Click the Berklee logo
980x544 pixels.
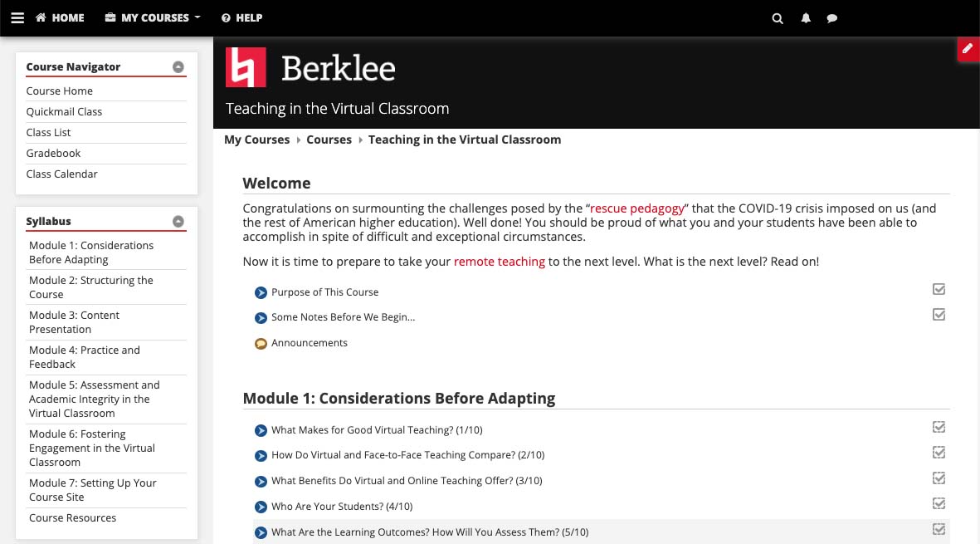click(310, 67)
